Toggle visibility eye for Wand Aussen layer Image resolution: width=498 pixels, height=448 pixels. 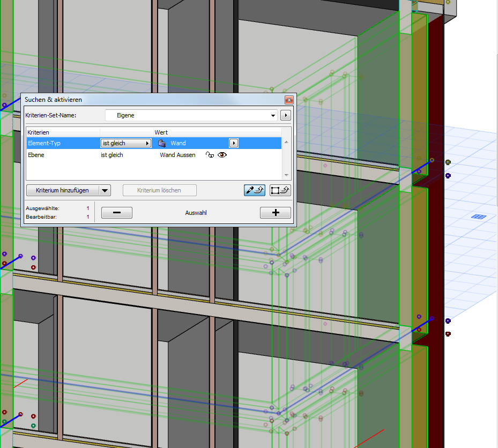coord(222,155)
